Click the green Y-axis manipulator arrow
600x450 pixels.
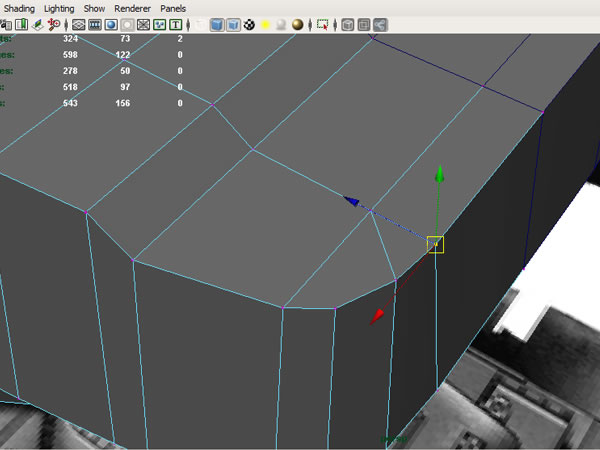(x=440, y=174)
